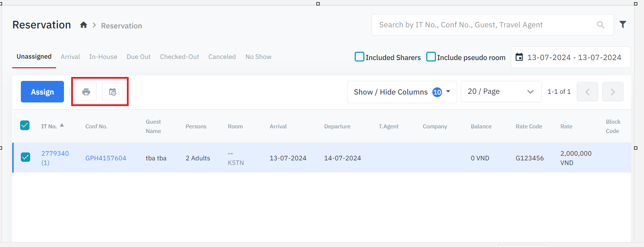Click the blue Assign button
Screen dimensions: 644x247
[x=42, y=92]
